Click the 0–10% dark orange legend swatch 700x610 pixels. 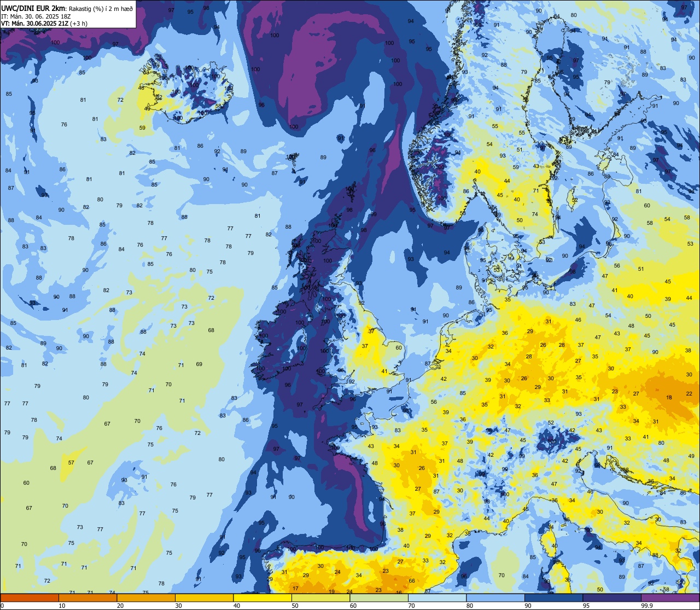30,598
